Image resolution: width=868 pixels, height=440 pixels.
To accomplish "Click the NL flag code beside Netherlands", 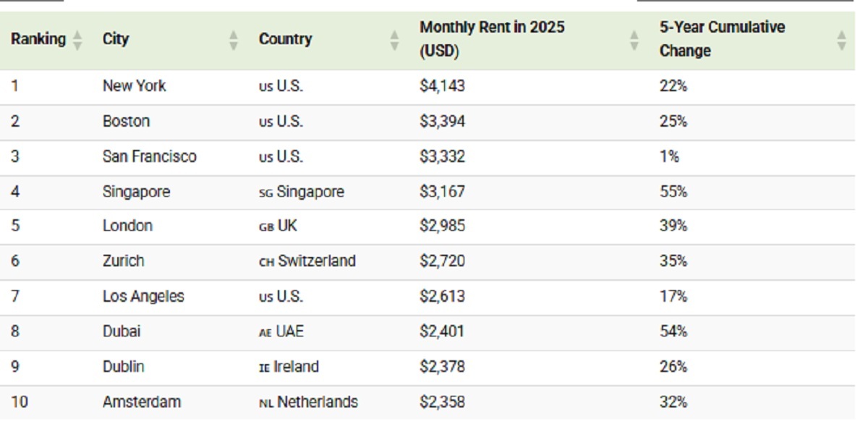I will (266, 403).
